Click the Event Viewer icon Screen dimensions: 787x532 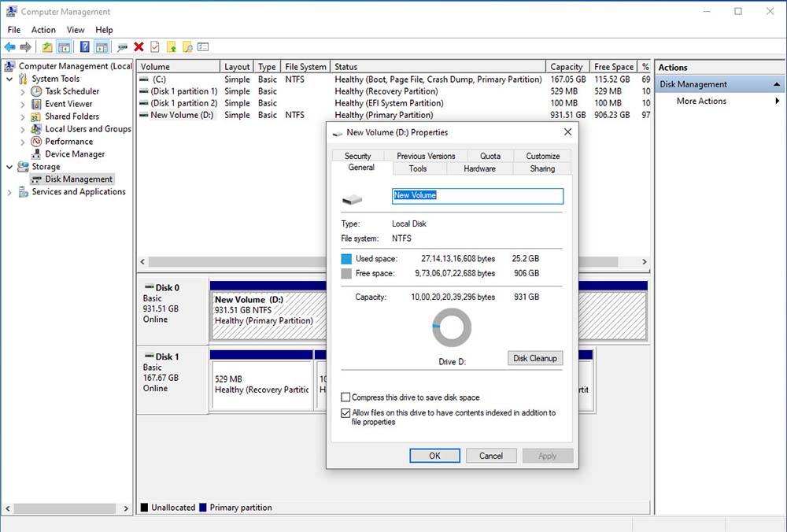coord(36,104)
